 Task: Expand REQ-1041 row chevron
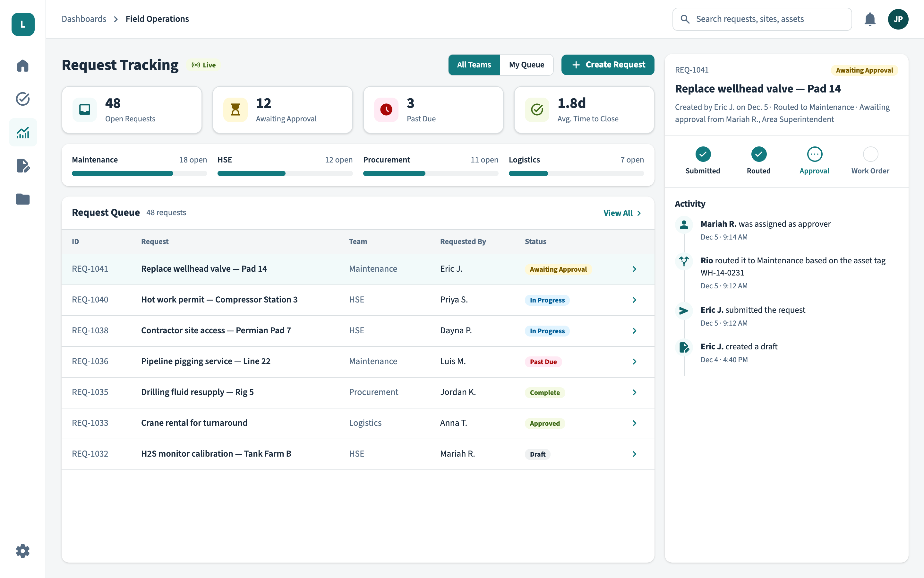[634, 269]
